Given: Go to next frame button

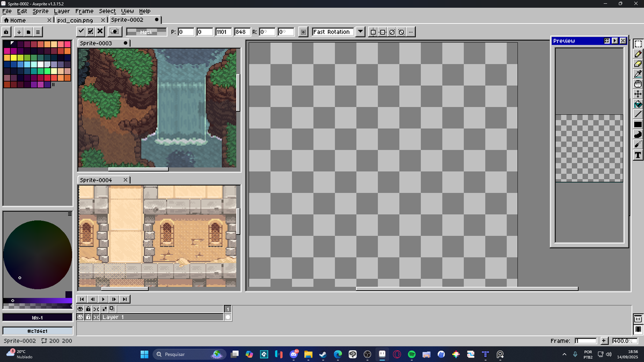Looking at the screenshot, I should 114,299.
